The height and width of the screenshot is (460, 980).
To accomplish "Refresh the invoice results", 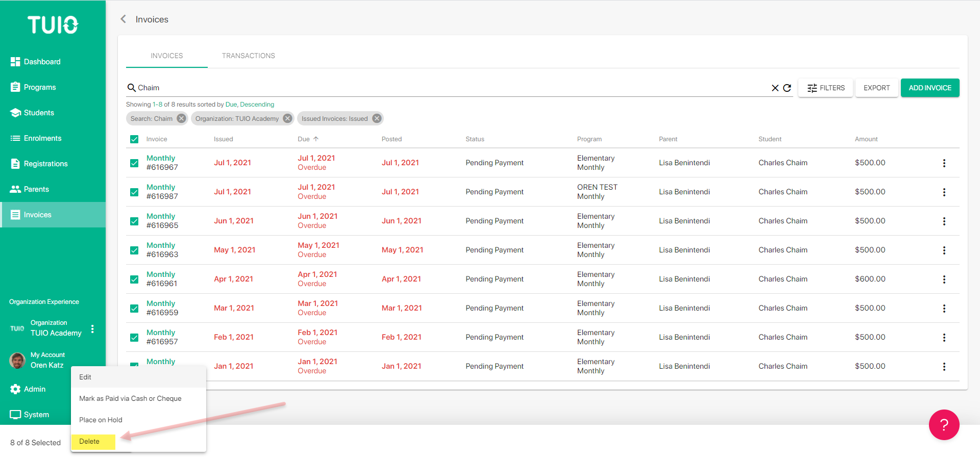I will tap(787, 88).
